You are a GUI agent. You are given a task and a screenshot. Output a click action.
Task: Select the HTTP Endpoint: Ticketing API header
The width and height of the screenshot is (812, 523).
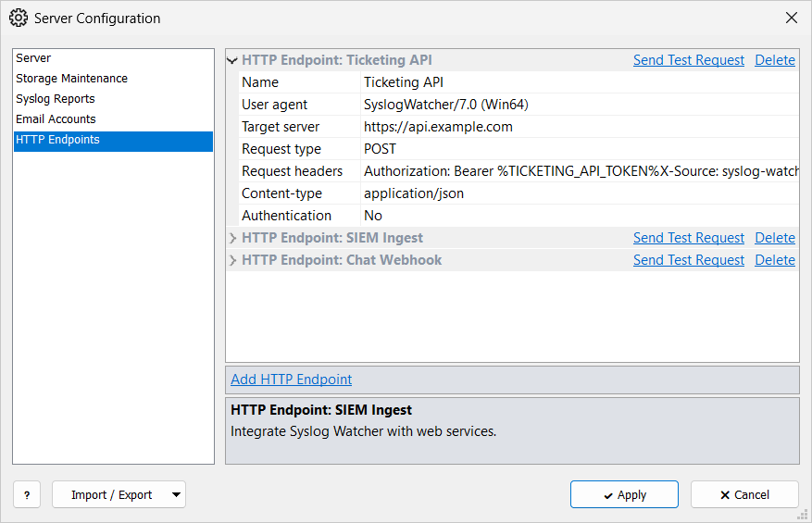tap(337, 60)
